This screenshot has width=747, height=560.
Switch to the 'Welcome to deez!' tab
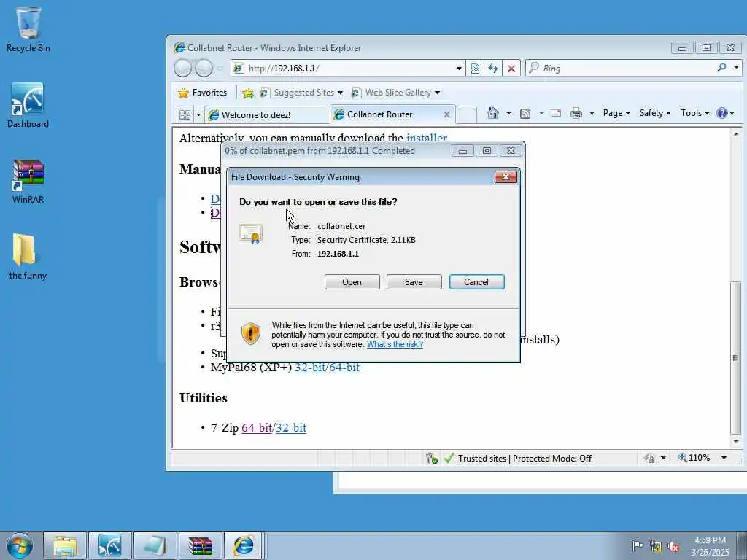coord(267,114)
